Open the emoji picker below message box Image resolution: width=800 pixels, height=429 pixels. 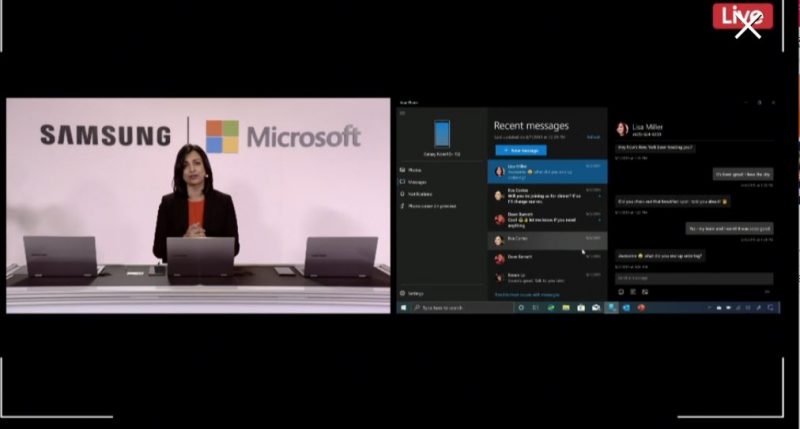point(621,292)
